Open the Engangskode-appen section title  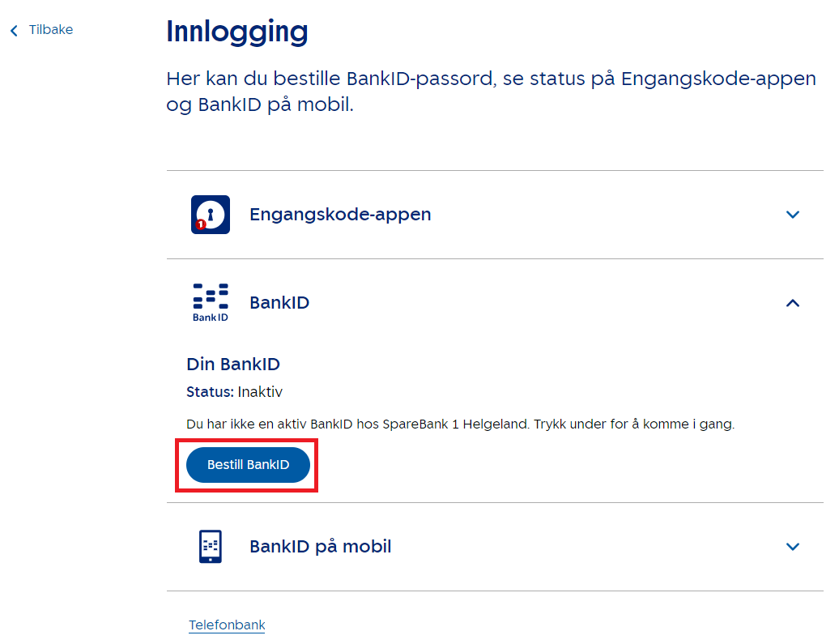(340, 215)
